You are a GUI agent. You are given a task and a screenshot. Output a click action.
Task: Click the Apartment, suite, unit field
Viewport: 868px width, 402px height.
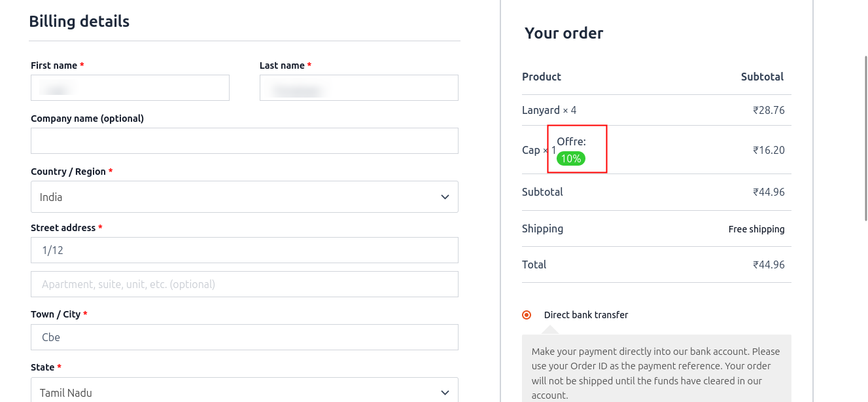pos(244,284)
